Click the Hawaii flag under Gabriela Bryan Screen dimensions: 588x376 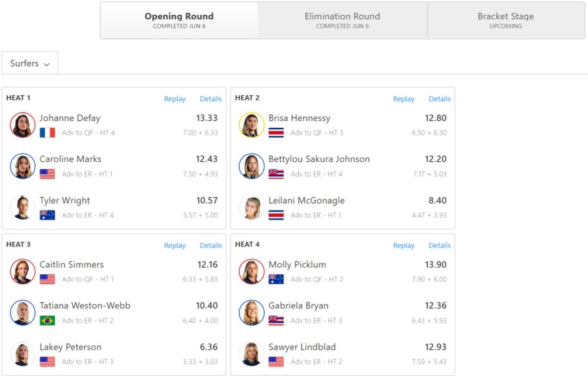coord(276,321)
